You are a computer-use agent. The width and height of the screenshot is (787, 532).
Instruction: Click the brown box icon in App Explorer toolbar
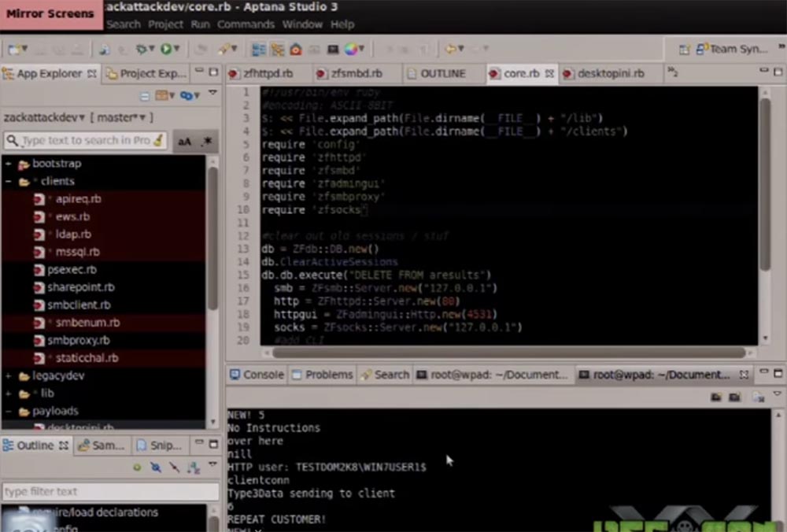pos(161,95)
